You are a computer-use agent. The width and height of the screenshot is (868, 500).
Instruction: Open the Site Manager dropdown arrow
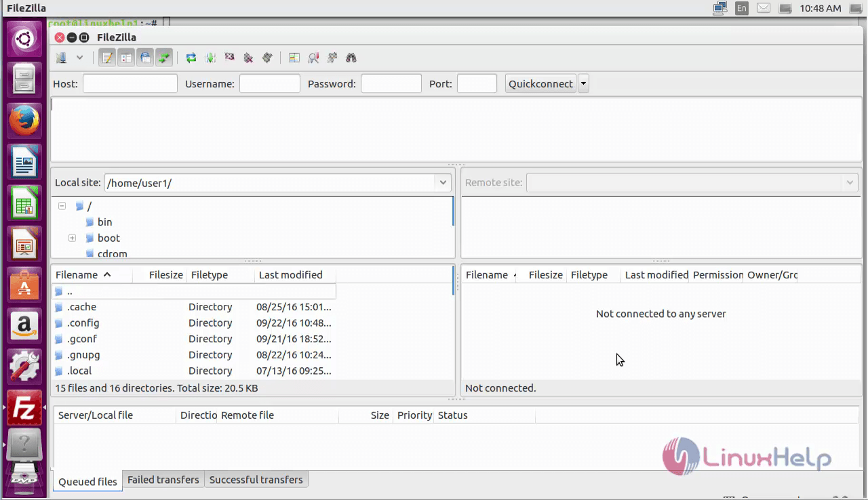[79, 58]
